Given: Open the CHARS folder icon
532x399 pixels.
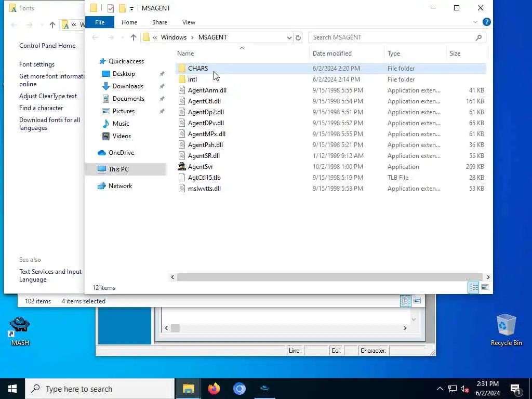Looking at the screenshot, I should pyautogui.click(x=182, y=68).
